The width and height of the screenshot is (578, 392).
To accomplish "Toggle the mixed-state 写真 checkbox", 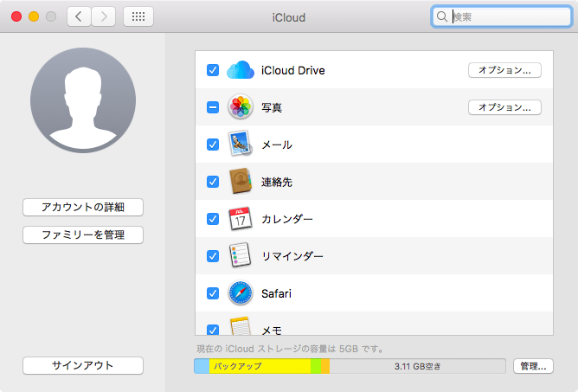I will pyautogui.click(x=213, y=107).
